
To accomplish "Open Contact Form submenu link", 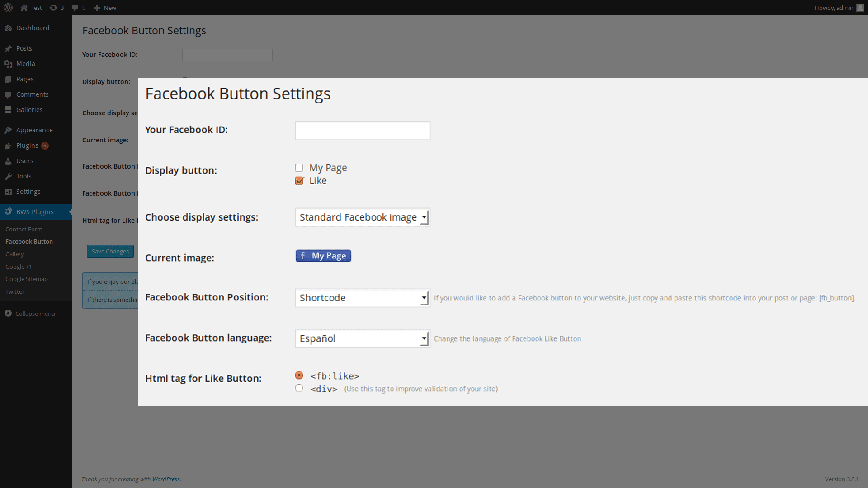I will [x=24, y=229].
